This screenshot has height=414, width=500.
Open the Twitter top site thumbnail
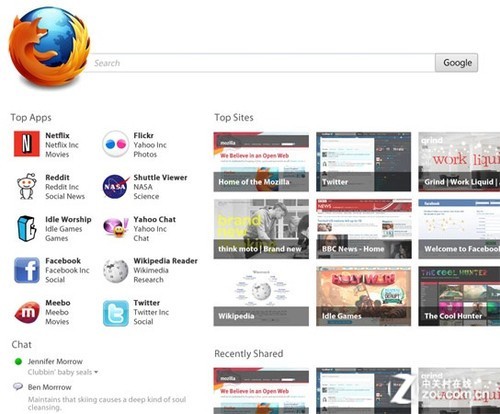click(363, 162)
